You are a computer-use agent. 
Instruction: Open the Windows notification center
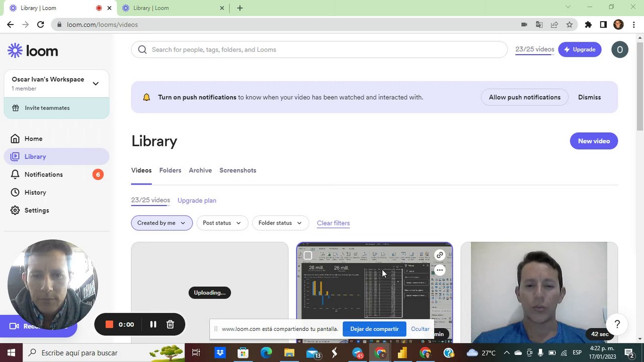point(629,352)
